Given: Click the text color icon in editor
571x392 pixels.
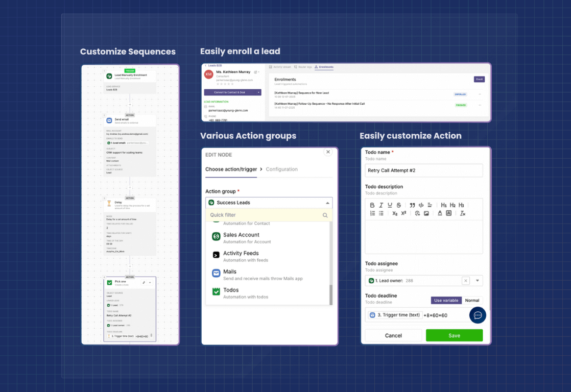Looking at the screenshot, I should coord(440,213).
